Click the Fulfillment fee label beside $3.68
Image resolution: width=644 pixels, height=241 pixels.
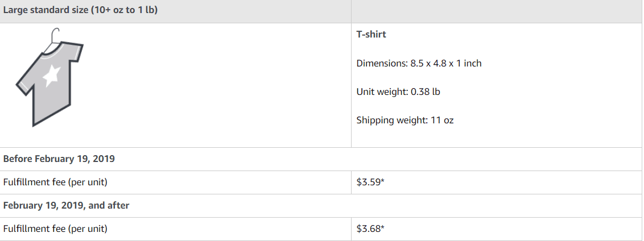click(x=55, y=228)
